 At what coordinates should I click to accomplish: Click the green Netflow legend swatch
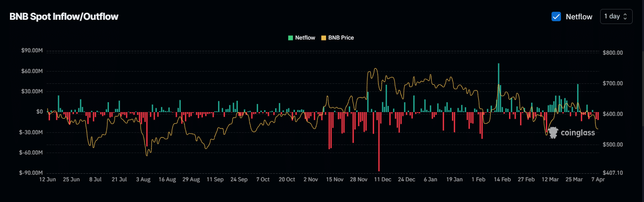click(291, 38)
